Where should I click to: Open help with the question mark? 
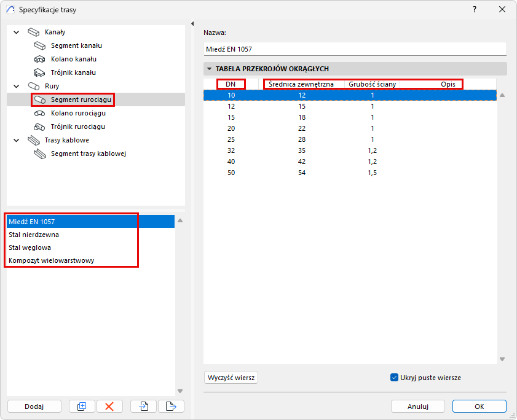(x=475, y=9)
